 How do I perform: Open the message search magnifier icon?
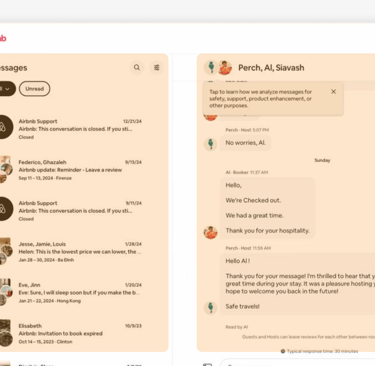(x=137, y=67)
